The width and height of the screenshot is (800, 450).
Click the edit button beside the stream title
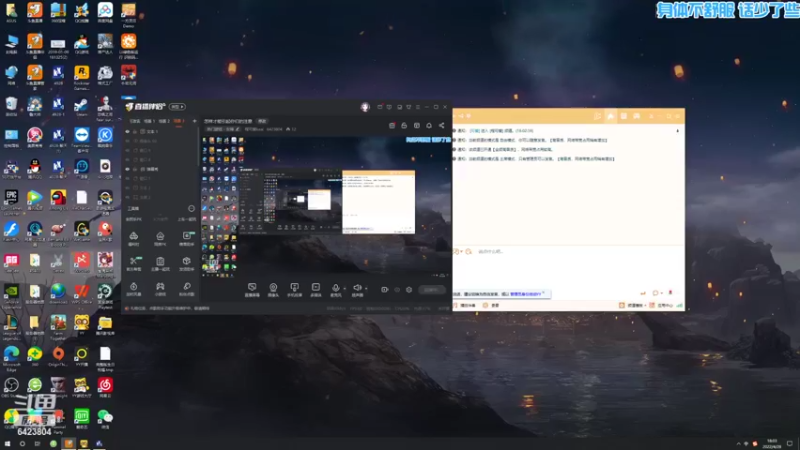(x=262, y=121)
